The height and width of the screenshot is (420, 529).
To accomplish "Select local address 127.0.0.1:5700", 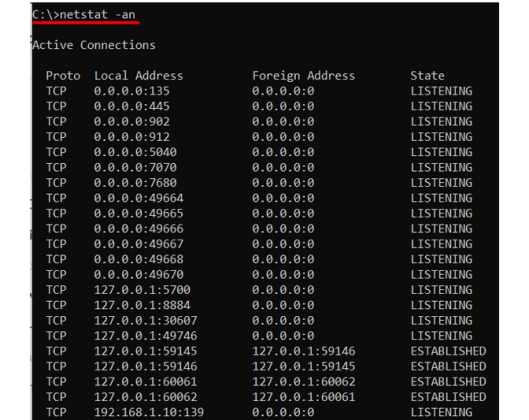I will coord(142,290).
